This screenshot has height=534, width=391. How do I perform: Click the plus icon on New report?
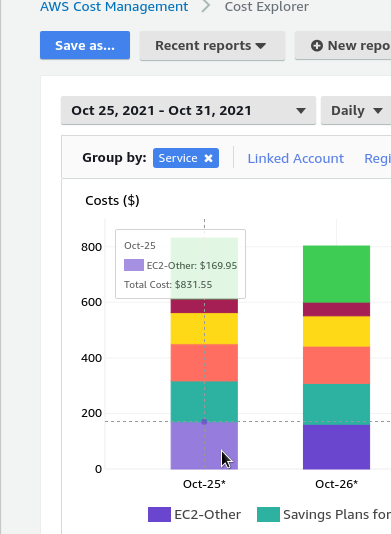(x=317, y=46)
